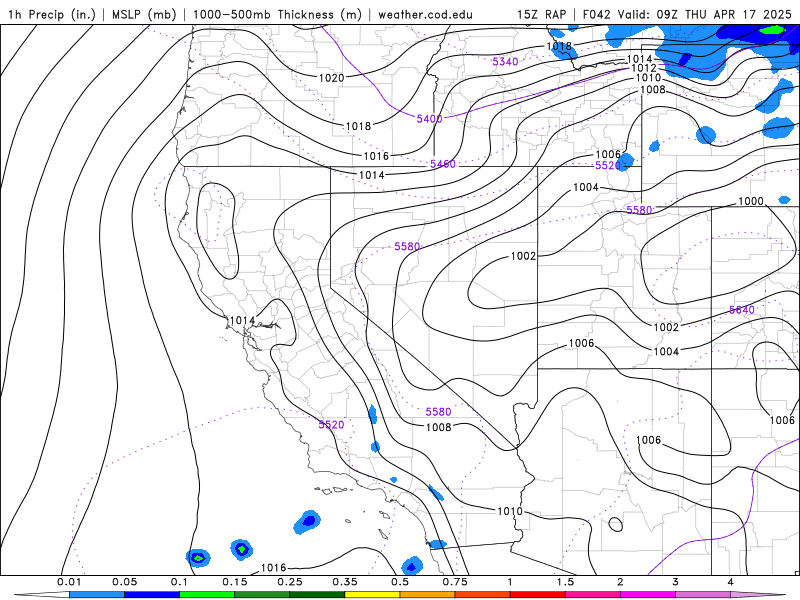Click the 1.5 legend value
Screen dimensions: 800x600
coord(565,582)
